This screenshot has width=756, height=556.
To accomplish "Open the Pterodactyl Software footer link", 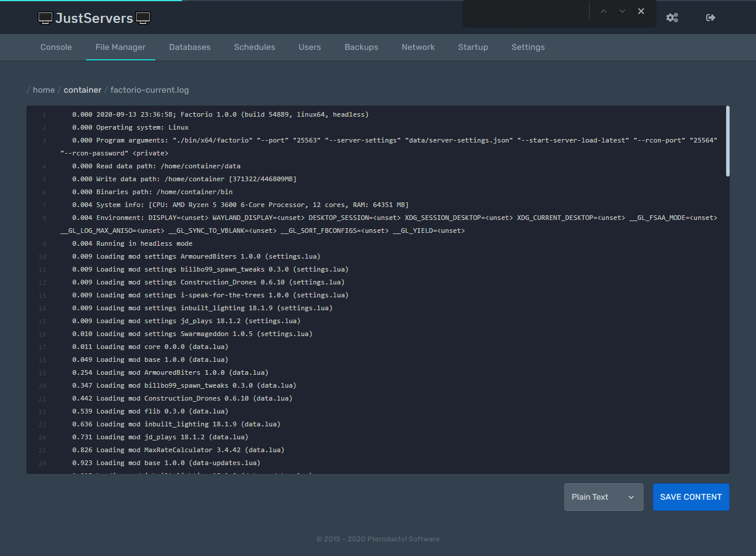I will click(403, 539).
